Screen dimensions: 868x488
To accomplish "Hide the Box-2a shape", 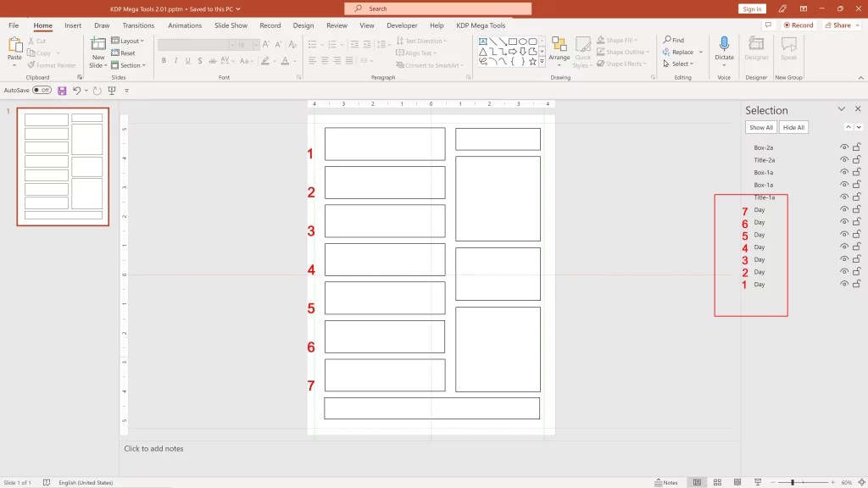I will [x=843, y=147].
